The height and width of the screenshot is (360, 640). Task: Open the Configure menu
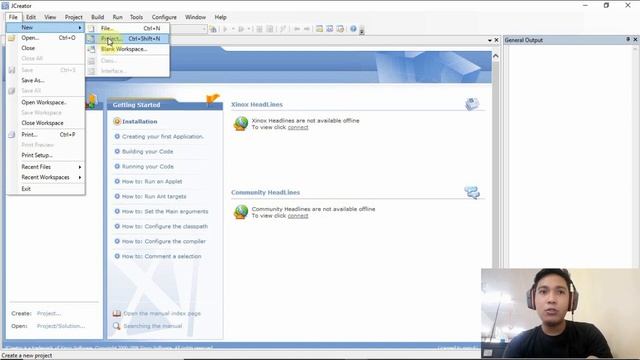coord(164,17)
